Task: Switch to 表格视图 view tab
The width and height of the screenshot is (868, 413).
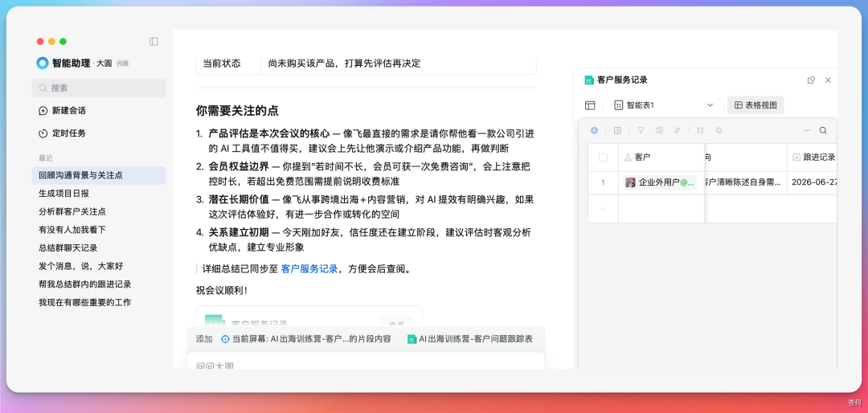Action: [755, 105]
